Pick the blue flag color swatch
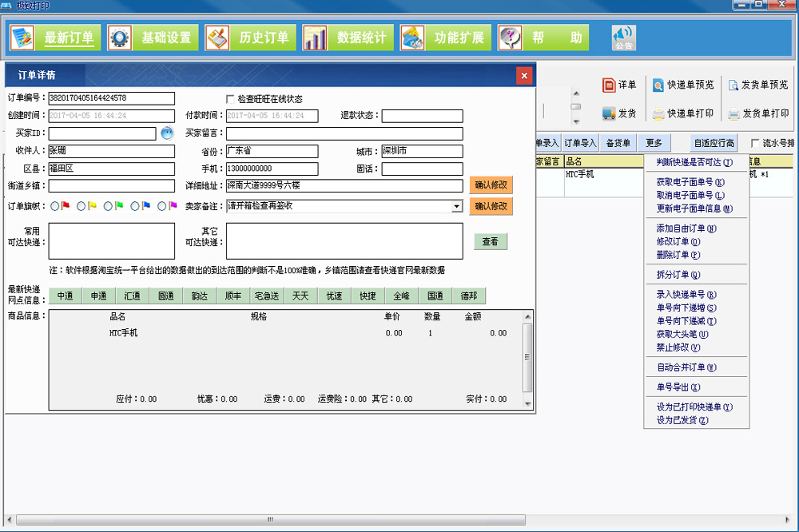The height and width of the screenshot is (532, 799). click(x=147, y=206)
